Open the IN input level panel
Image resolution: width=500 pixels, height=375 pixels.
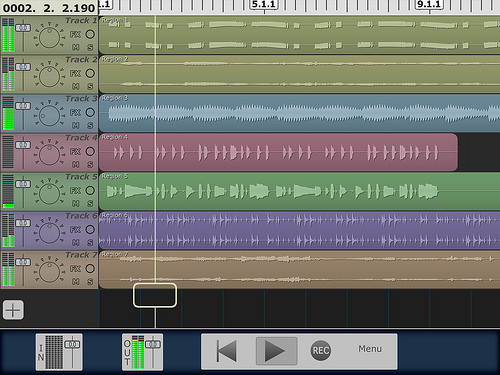click(x=59, y=352)
